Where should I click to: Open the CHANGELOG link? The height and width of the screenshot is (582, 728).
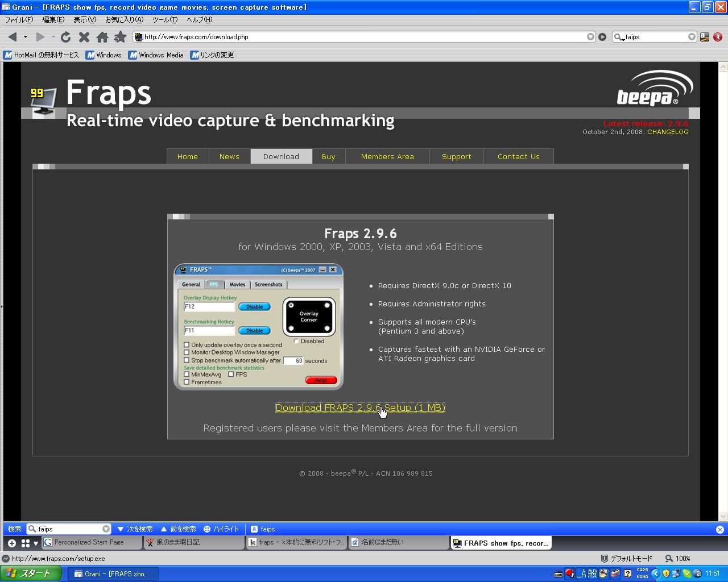pyautogui.click(x=668, y=132)
